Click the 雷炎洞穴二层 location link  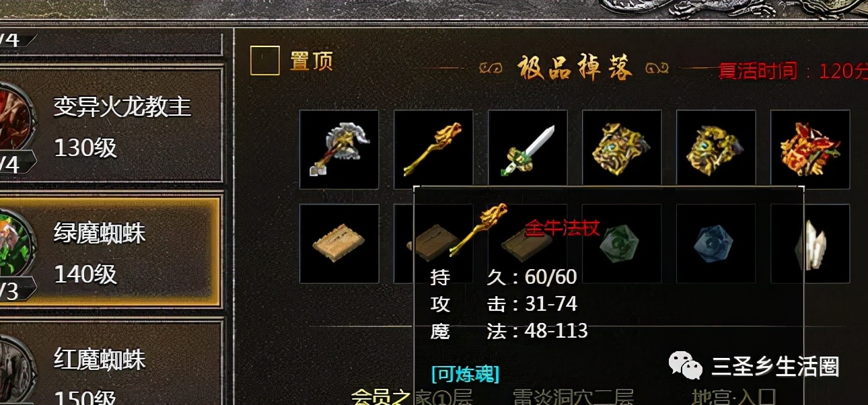tap(573, 397)
